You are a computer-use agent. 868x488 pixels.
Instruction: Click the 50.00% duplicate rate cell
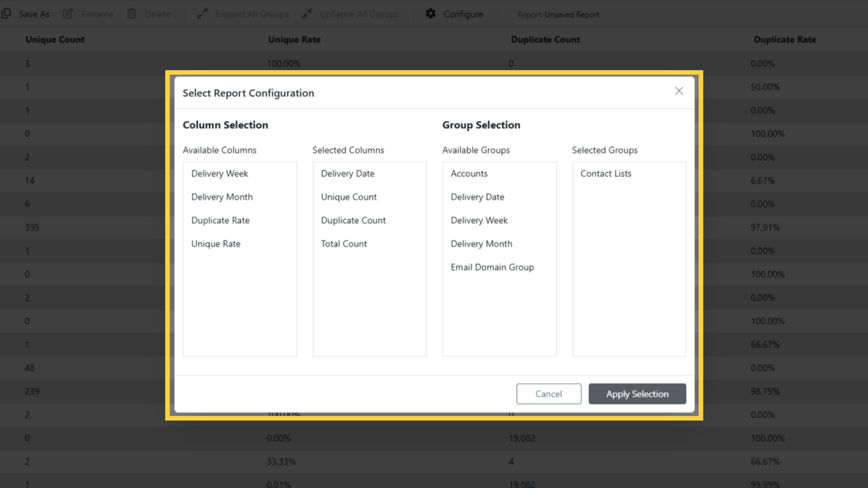point(765,87)
